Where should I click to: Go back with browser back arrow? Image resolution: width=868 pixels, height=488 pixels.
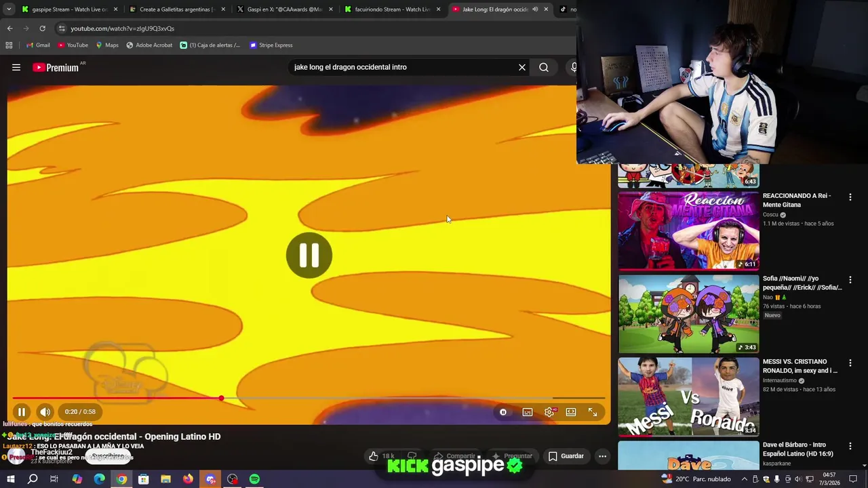click(x=9, y=28)
